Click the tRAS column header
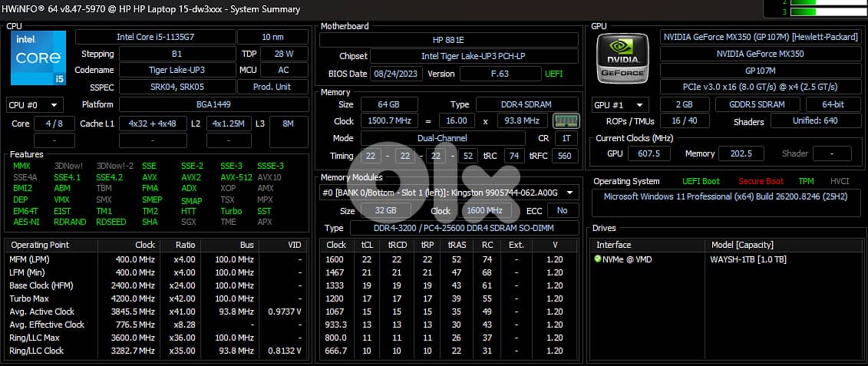Viewport: 868px width, 366px height. pyautogui.click(x=457, y=245)
